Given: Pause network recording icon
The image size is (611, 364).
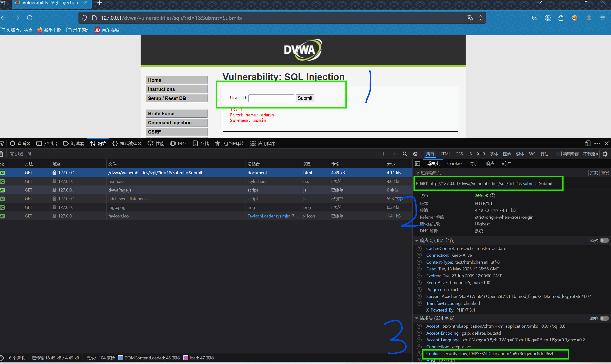Looking at the screenshot, I should [385, 154].
